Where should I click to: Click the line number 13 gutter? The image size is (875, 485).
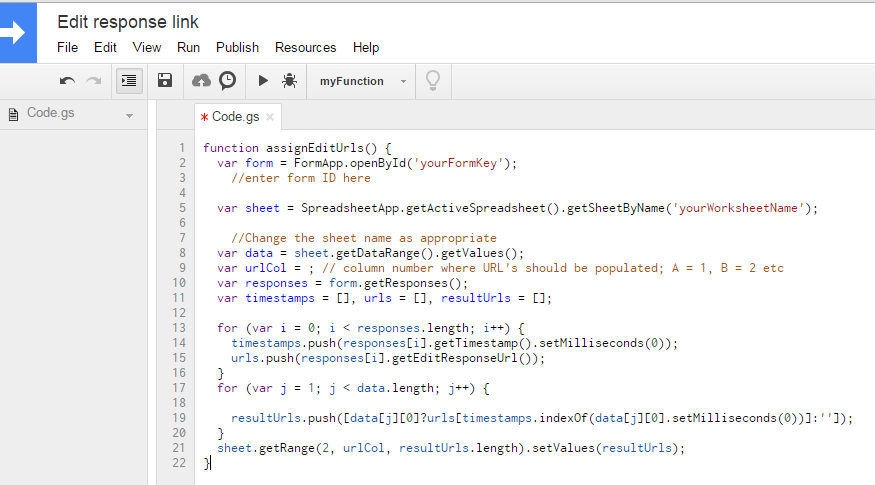point(179,328)
